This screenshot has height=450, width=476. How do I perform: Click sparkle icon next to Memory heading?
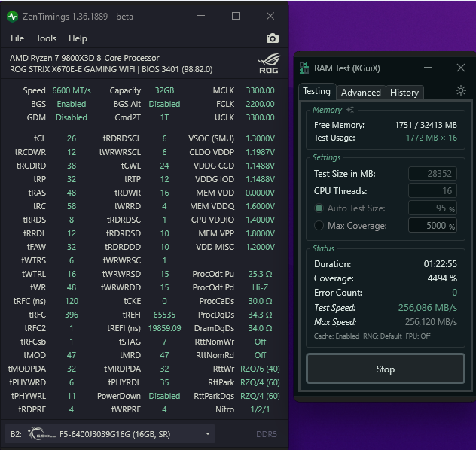(350, 109)
